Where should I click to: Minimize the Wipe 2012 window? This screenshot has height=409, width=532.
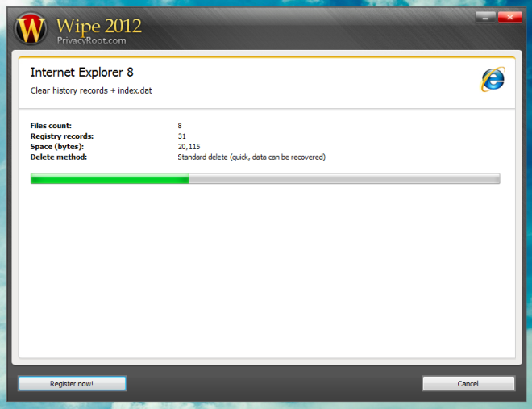tap(485, 17)
